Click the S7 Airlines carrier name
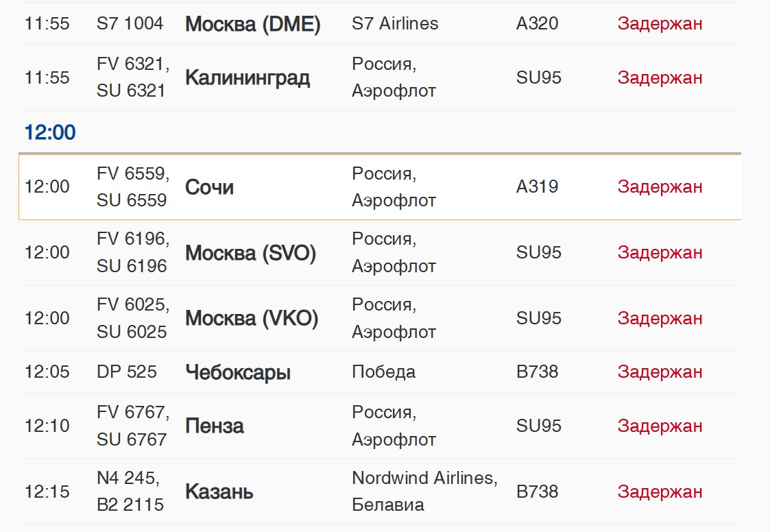This screenshot has width=770, height=532. [x=395, y=23]
